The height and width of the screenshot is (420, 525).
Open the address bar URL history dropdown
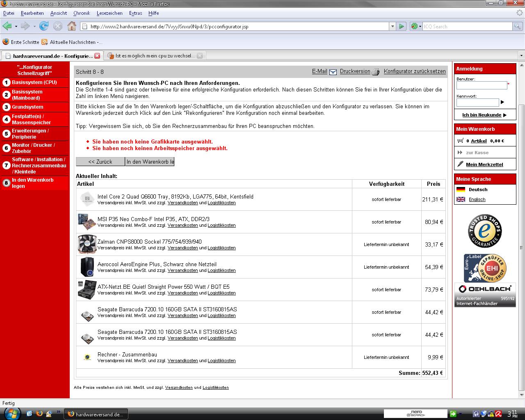pos(393,26)
